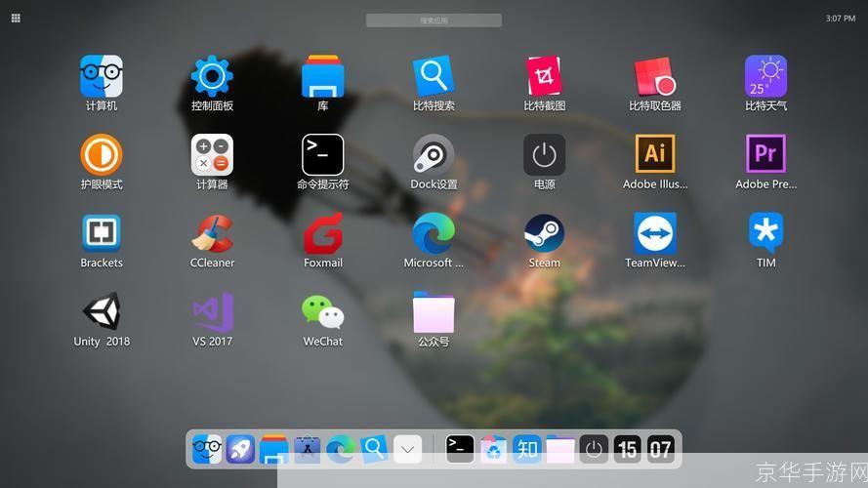Viewport: 868px width, 488px height.
Task: Open the 知 Zhihu icon in dock
Action: pos(526,449)
